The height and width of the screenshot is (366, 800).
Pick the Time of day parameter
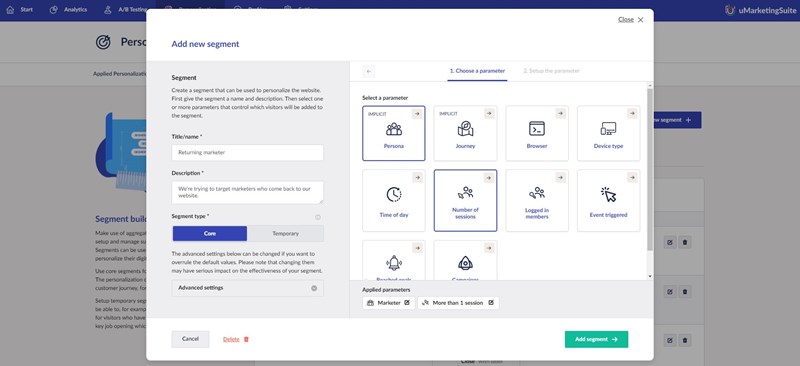point(393,201)
